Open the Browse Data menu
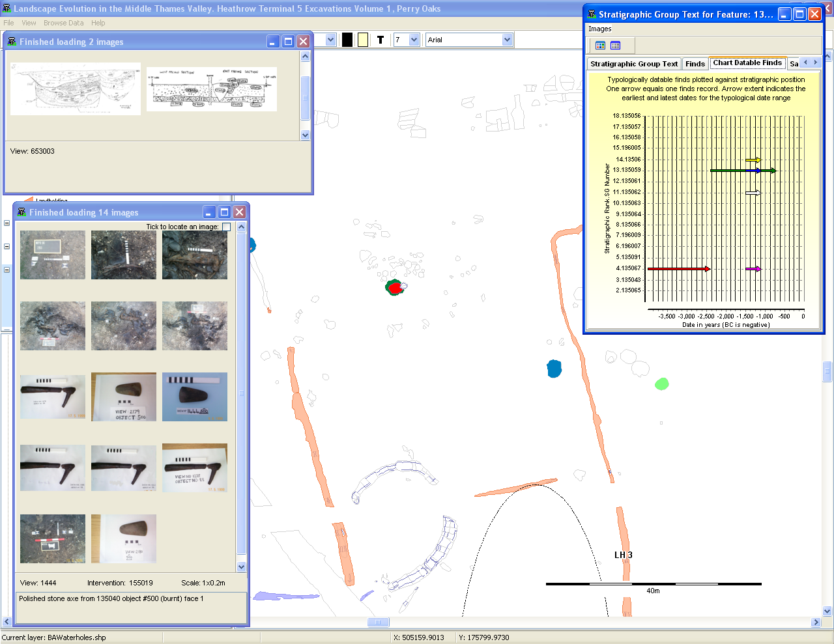The height and width of the screenshot is (644, 834). point(63,23)
